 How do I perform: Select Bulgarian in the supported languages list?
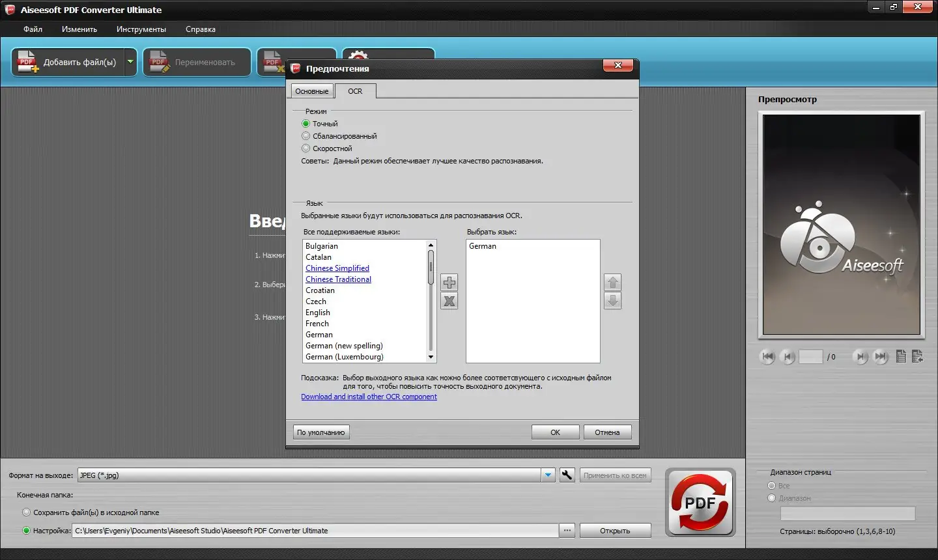tap(322, 246)
